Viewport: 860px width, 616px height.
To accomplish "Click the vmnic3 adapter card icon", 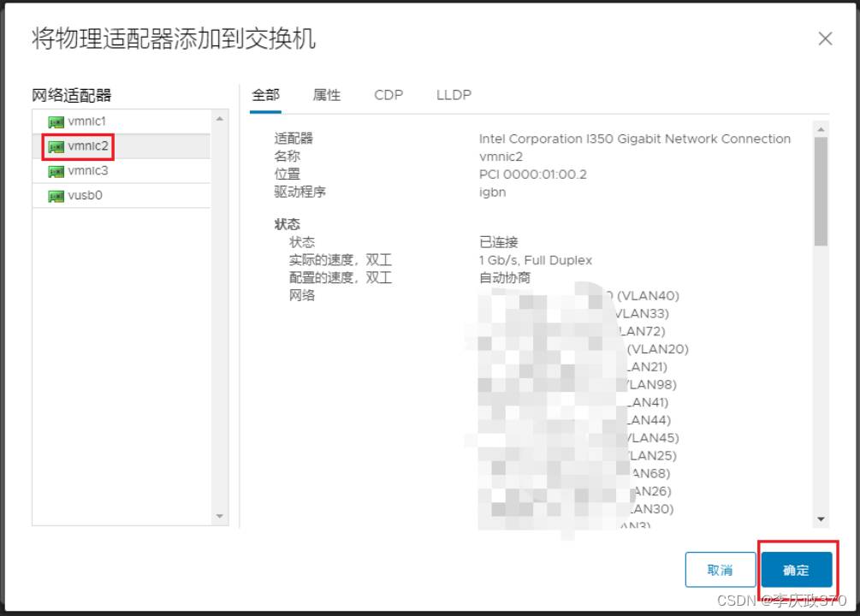I will (56, 171).
